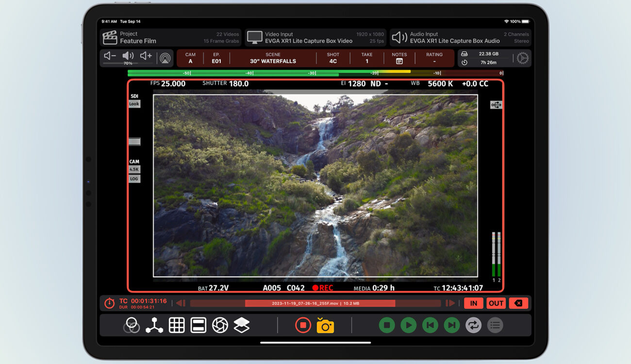The image size is (631, 364).
Task: Set an IN point with the IN button
Action: pyautogui.click(x=473, y=303)
